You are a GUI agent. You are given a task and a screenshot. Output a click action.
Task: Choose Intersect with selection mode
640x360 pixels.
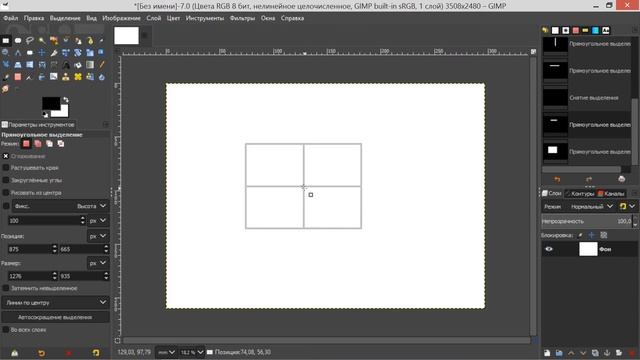pos(61,144)
